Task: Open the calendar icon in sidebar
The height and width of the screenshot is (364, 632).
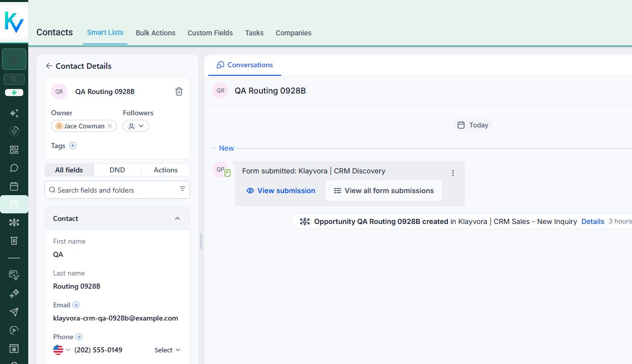Action: 14,186
